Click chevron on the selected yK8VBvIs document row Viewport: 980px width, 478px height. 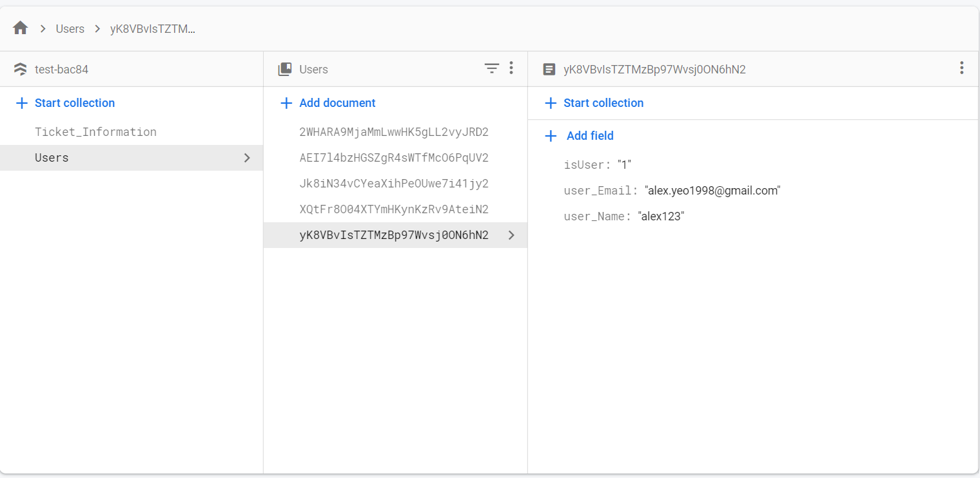click(511, 235)
